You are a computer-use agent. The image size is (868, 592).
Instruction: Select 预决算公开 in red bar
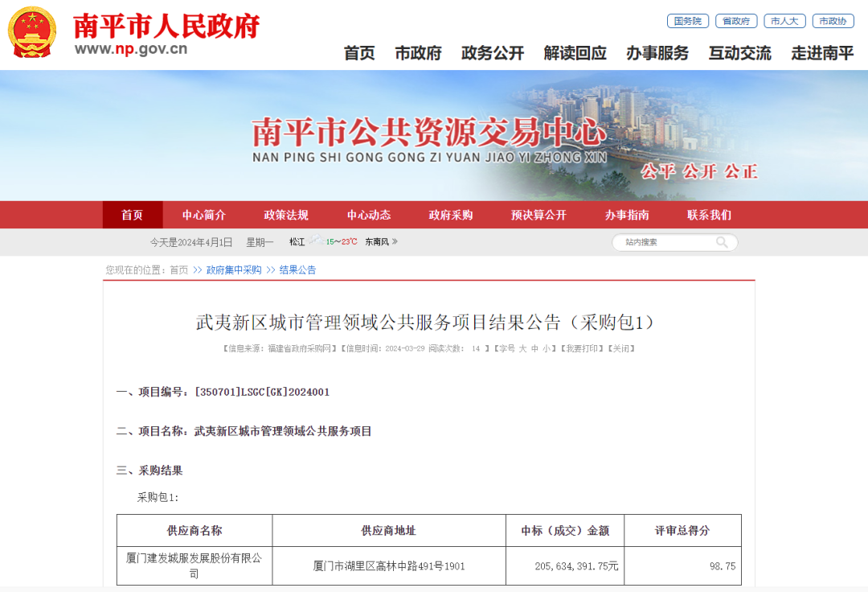[538, 215]
